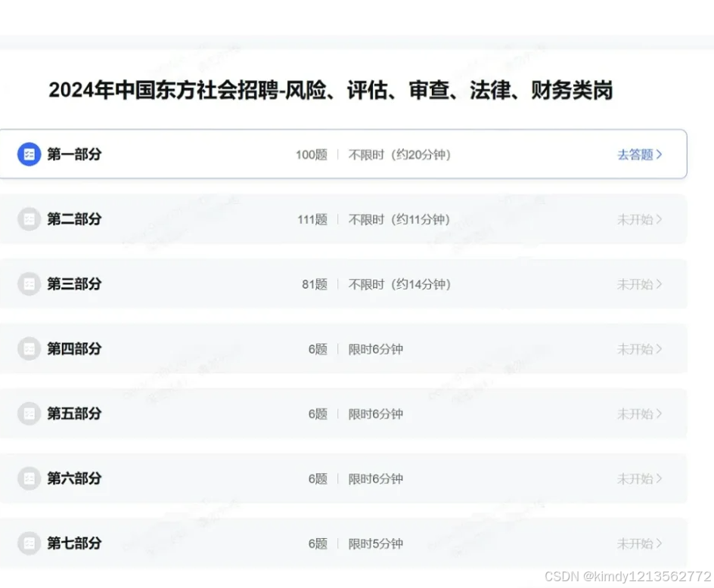
Task: Click the 不限时（约11分钟）time label
Action: [399, 220]
